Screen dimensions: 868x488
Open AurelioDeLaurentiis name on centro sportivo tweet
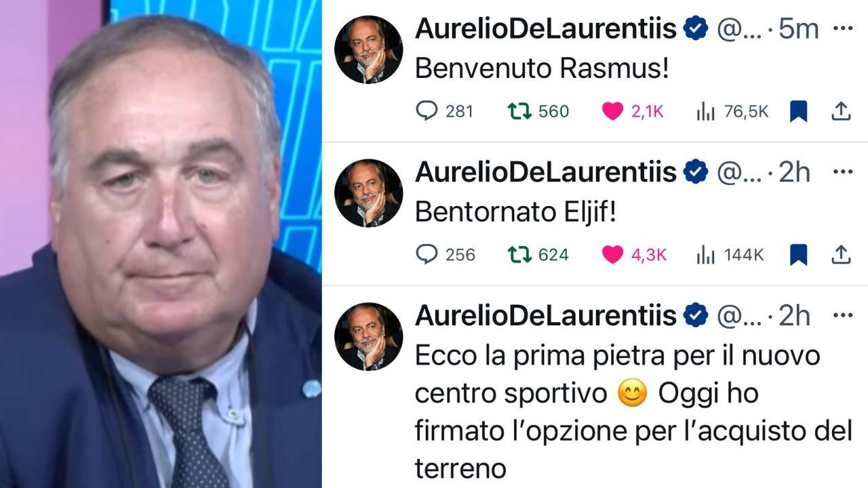(546, 316)
